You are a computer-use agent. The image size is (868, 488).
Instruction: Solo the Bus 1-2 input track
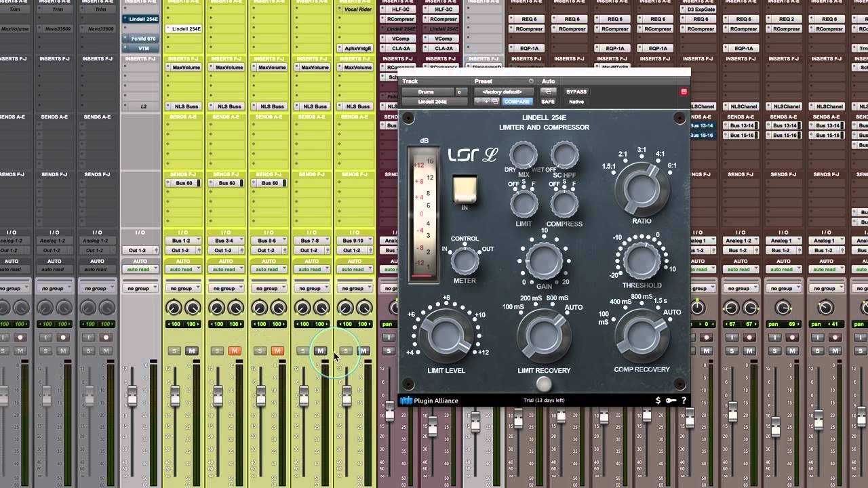pos(174,350)
